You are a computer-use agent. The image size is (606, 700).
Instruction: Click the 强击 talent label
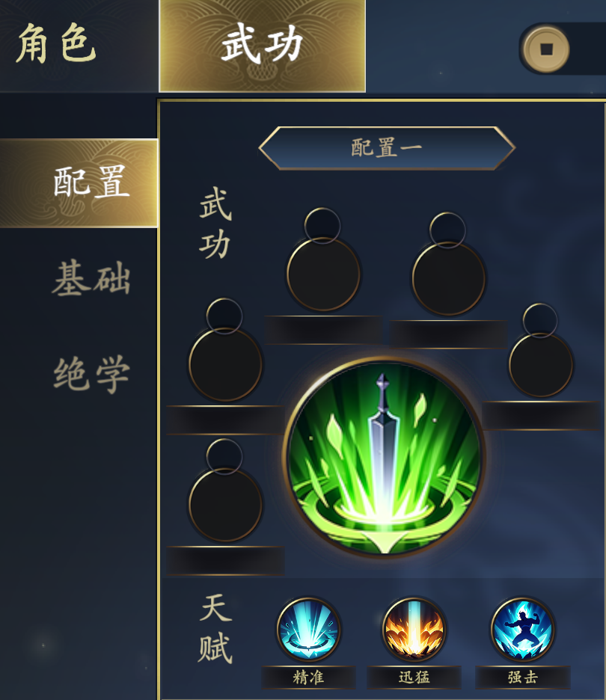click(522, 678)
